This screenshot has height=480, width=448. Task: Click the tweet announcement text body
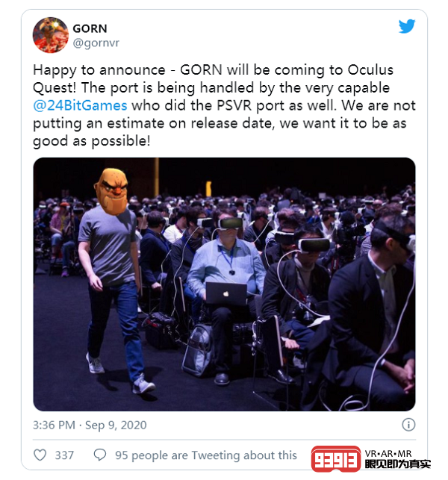(224, 105)
